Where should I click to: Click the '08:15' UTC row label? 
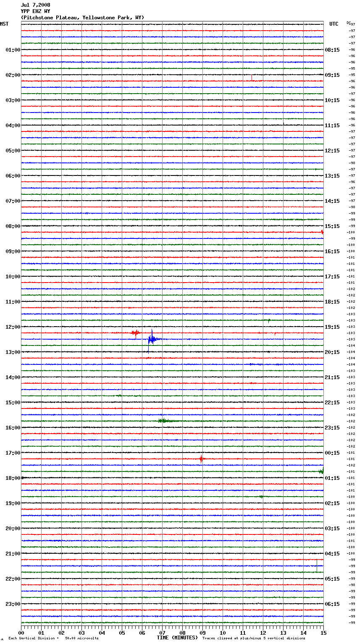point(332,50)
